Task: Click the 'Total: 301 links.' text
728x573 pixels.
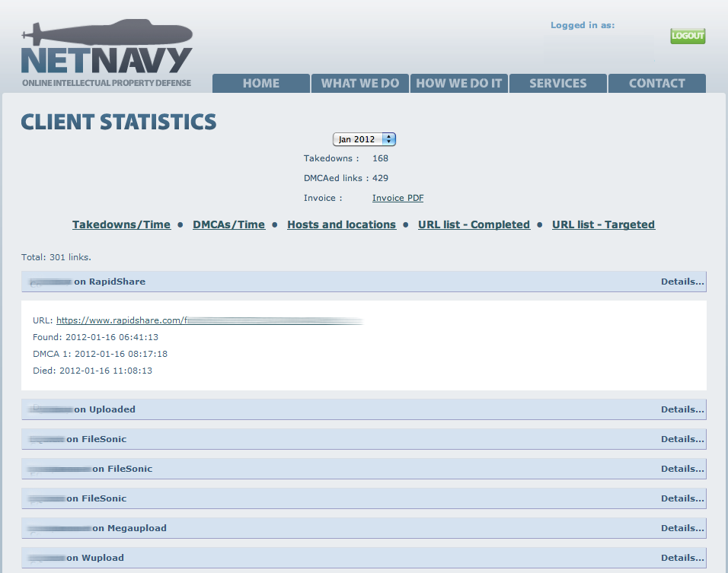Action: 56,257
